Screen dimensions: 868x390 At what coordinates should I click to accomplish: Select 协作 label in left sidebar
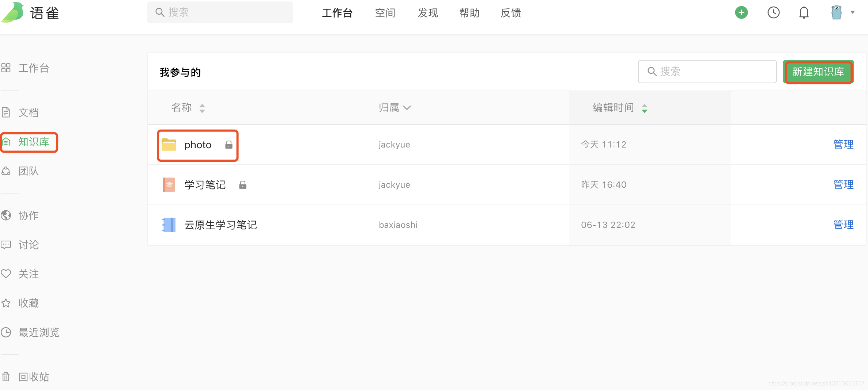coord(29,215)
